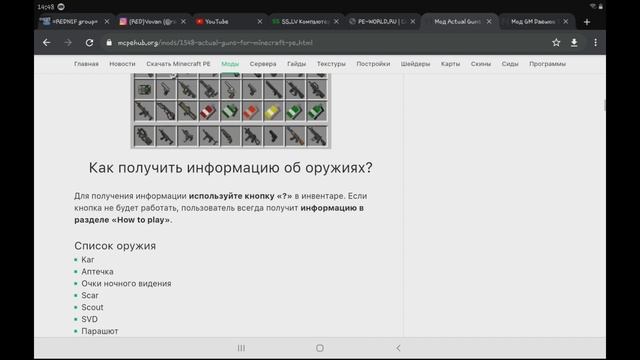Image resolution: width=640 pixels, height=360 pixels.
Task: Click the Аптечка list item
Action: coord(97,271)
